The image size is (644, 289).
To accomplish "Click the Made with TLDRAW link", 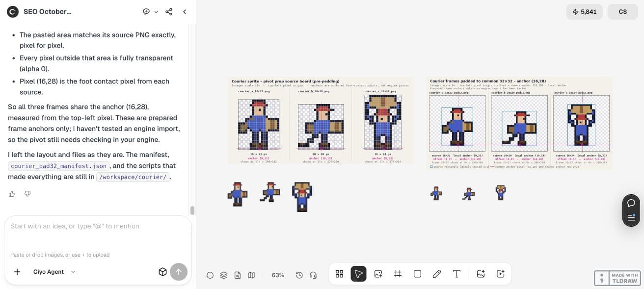I will (x=617, y=278).
